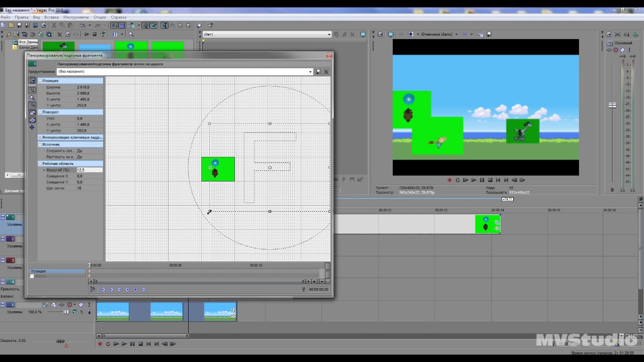The image size is (644, 362).
Task: Go to start on main transport
Action: pos(148,344)
